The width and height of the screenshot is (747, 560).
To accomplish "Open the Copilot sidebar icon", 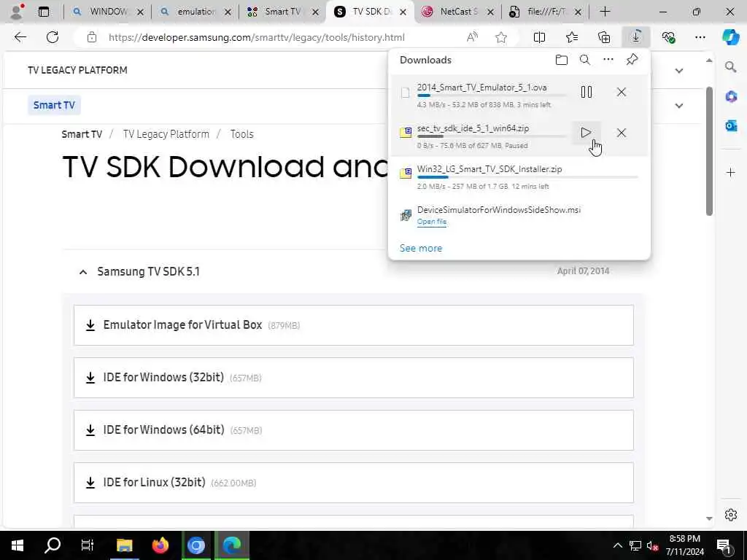I will click(730, 37).
